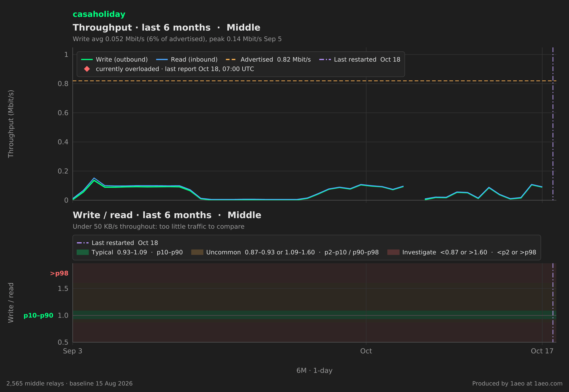Click the Sep 3 x-axis label
Viewport: 569px width, 392px height.
(73, 351)
